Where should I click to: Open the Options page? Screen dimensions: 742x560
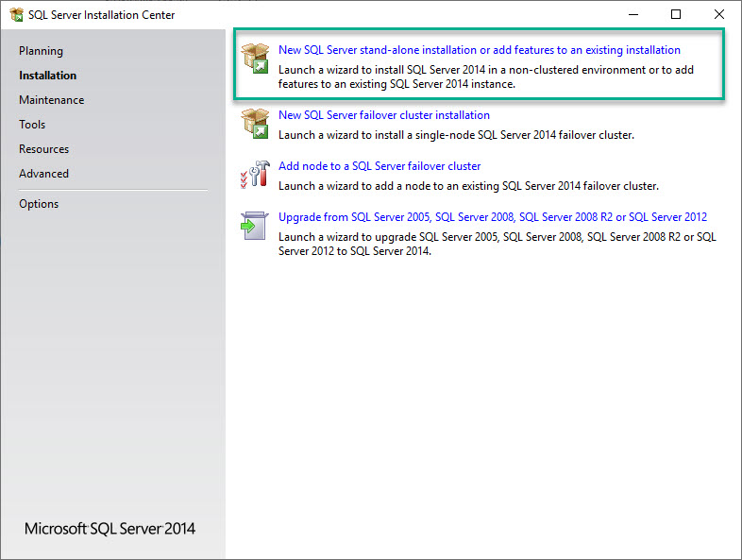(x=39, y=204)
